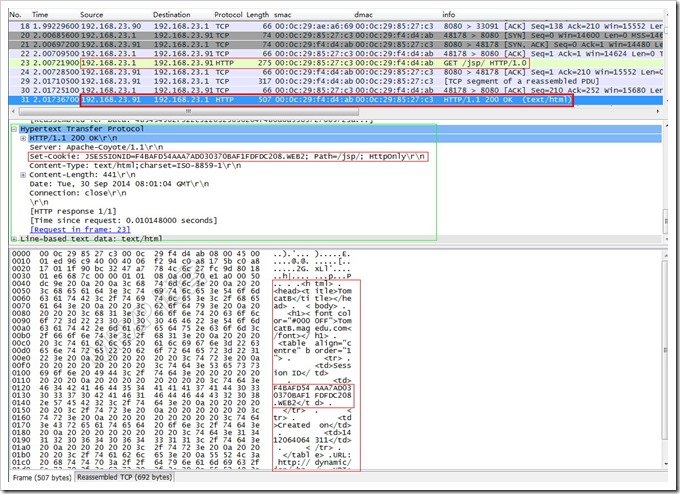The image size is (680, 494).
Task: Select packet 22 ACK row
Action: click(x=336, y=54)
